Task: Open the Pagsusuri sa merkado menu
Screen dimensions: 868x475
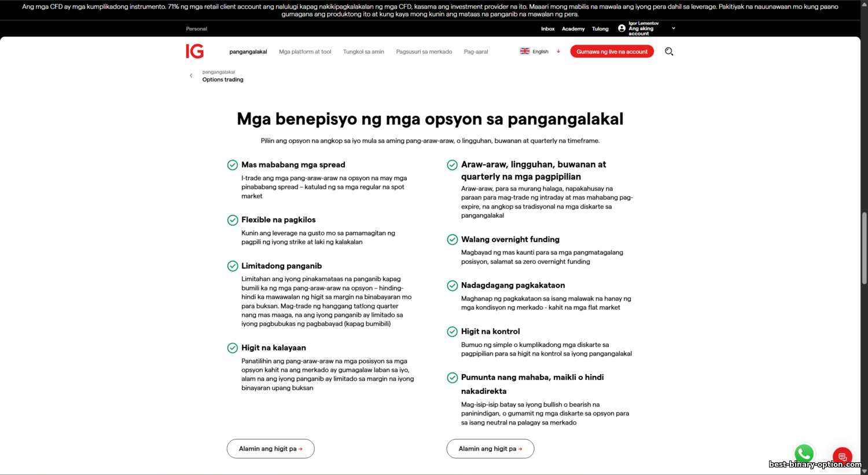Action: pos(424,52)
